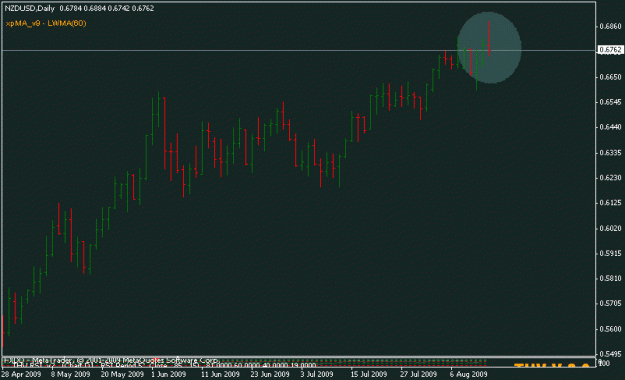Screen dimensions: 625x380
Task: Click the 0.6860 price axis label
Action: tap(610, 26)
